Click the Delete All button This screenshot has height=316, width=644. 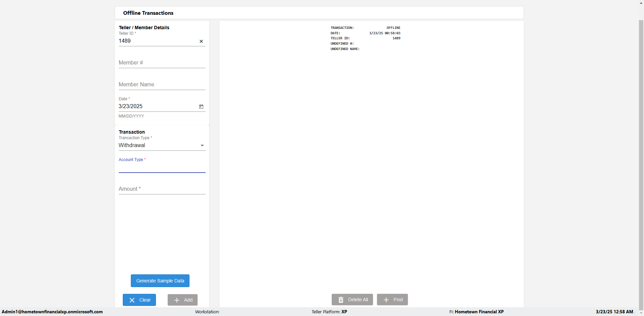(352, 300)
